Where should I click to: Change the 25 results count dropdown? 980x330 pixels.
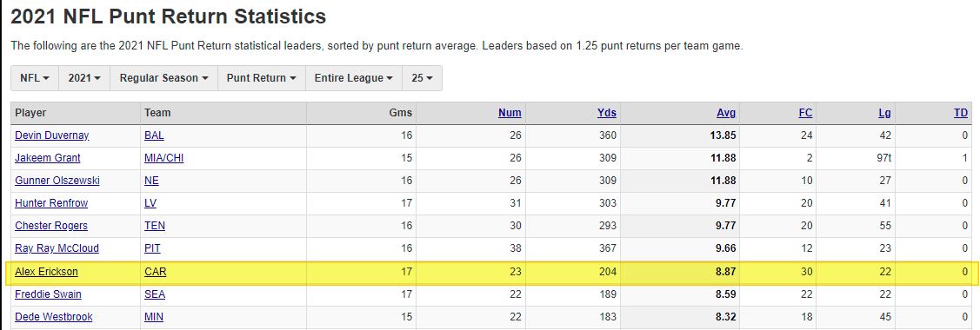422,78
